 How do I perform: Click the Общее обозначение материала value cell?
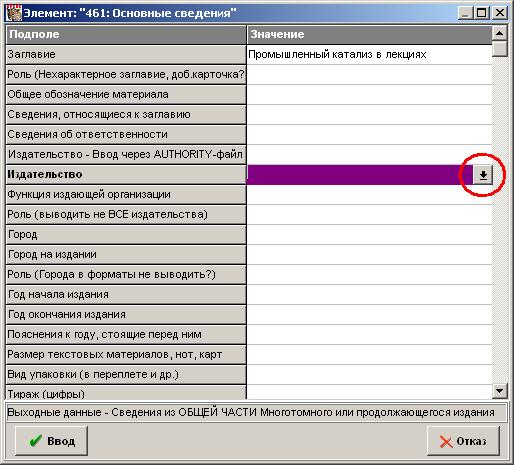coord(369,95)
